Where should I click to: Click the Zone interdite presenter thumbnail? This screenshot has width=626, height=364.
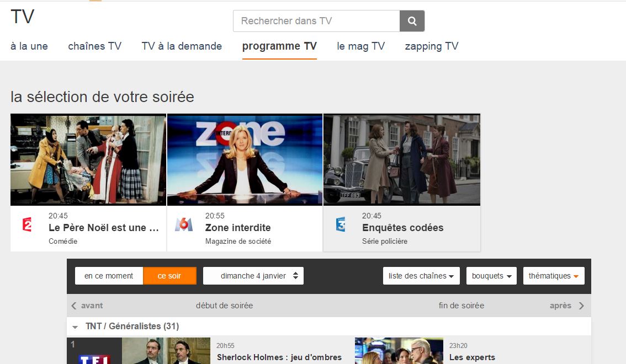tap(245, 160)
